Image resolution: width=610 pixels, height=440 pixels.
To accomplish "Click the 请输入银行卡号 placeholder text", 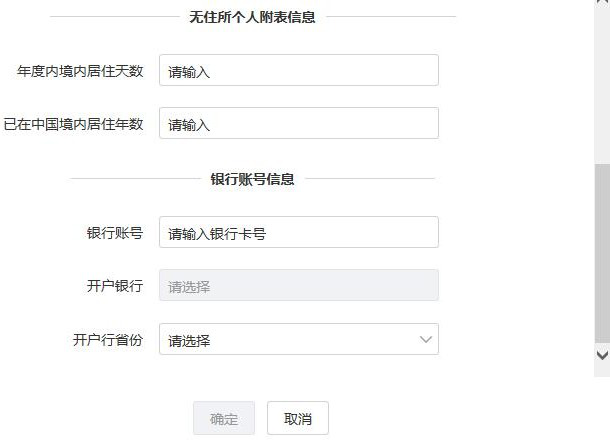I will [217, 233].
